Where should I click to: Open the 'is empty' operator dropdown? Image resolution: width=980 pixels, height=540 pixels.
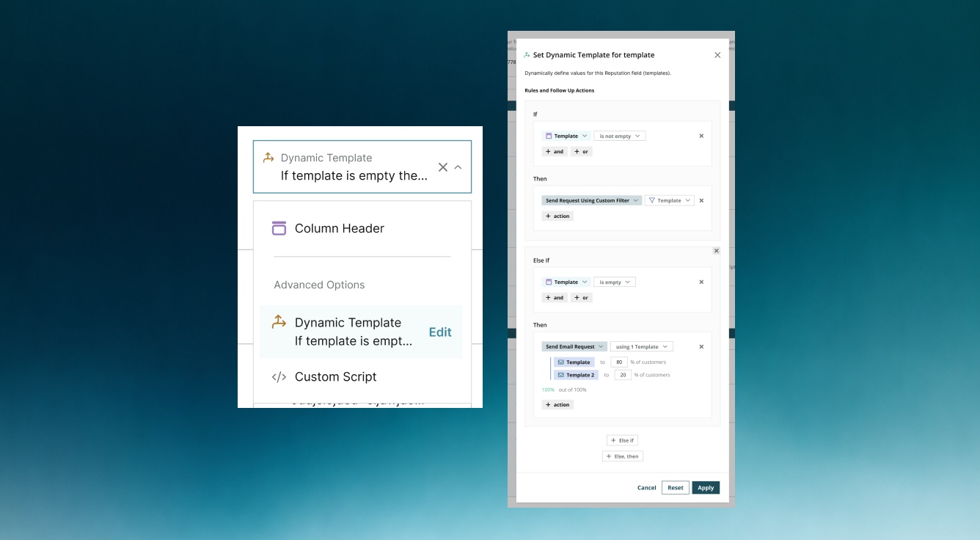(x=615, y=282)
